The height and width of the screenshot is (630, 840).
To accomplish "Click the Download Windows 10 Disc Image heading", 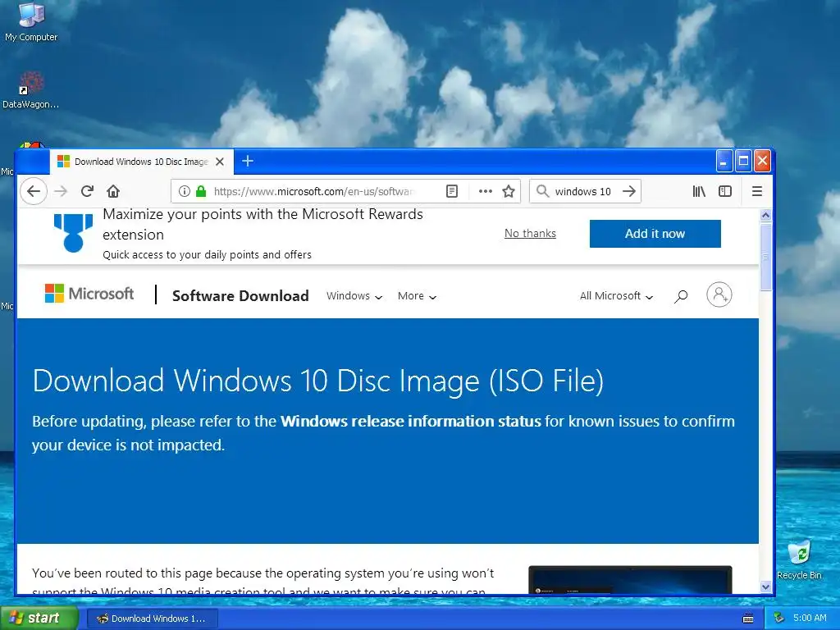I will coord(318,381).
